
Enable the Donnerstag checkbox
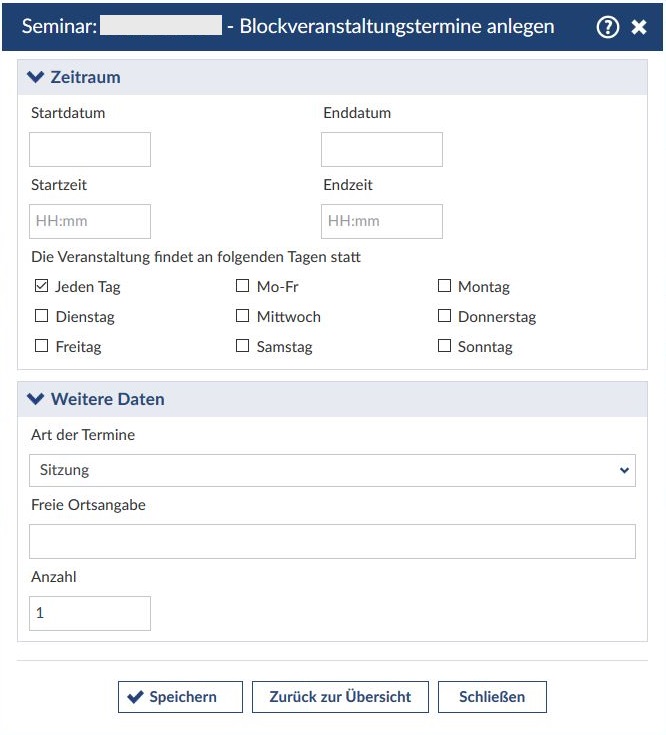coord(445,317)
